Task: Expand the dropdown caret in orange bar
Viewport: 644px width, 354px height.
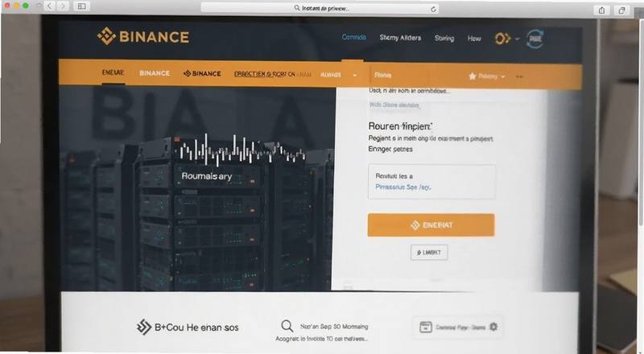Action: pos(355,75)
